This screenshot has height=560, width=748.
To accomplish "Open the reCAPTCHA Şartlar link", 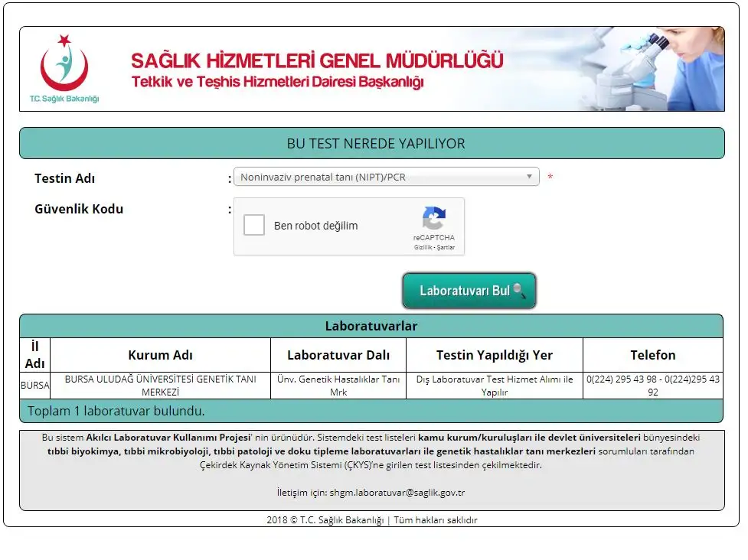I will click(446, 247).
